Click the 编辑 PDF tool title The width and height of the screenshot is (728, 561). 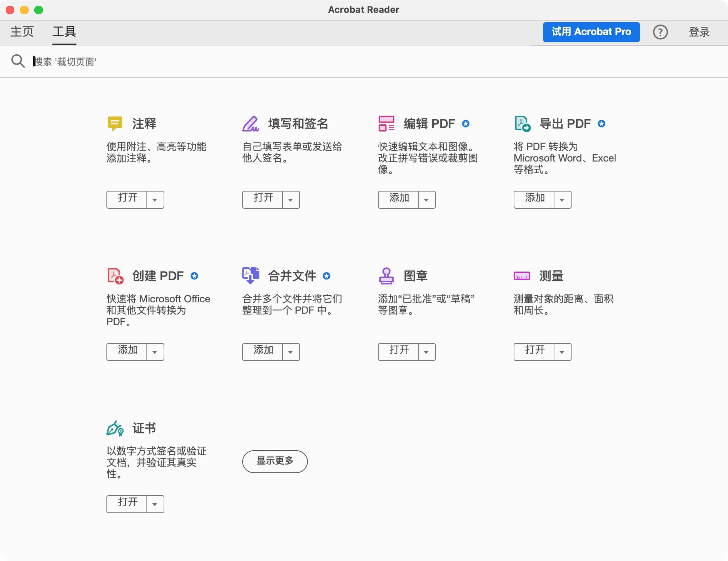[x=429, y=124]
